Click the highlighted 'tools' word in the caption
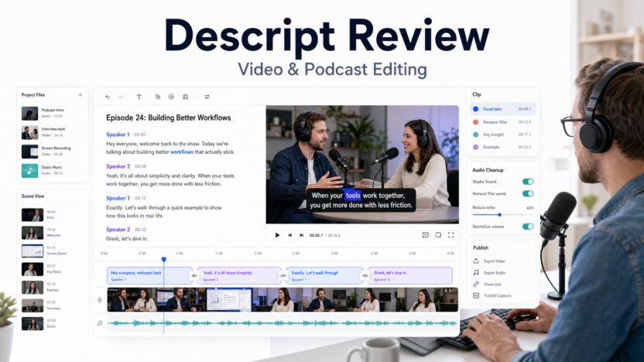 click(x=353, y=196)
